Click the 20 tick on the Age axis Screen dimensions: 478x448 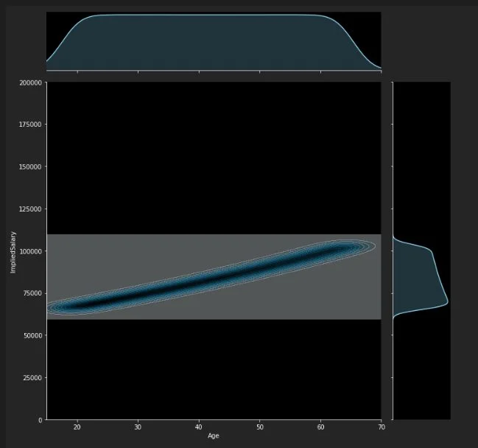click(x=77, y=427)
